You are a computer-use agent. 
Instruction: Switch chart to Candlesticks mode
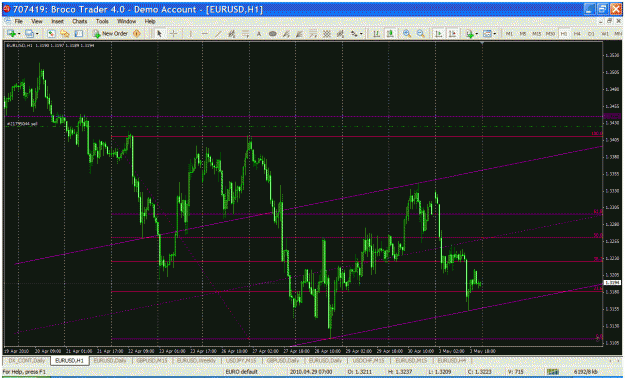390,34
